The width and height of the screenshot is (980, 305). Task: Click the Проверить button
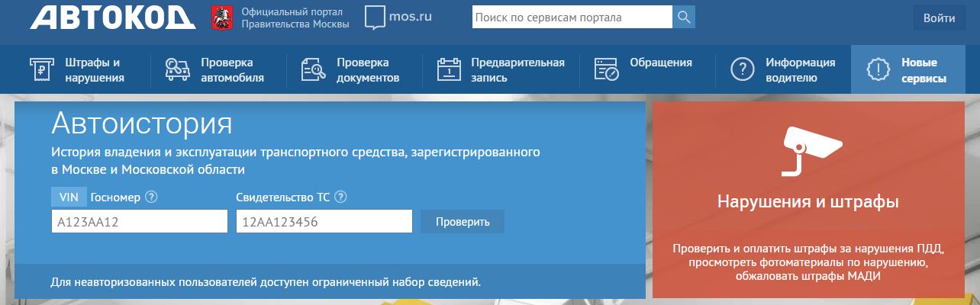[x=463, y=222]
